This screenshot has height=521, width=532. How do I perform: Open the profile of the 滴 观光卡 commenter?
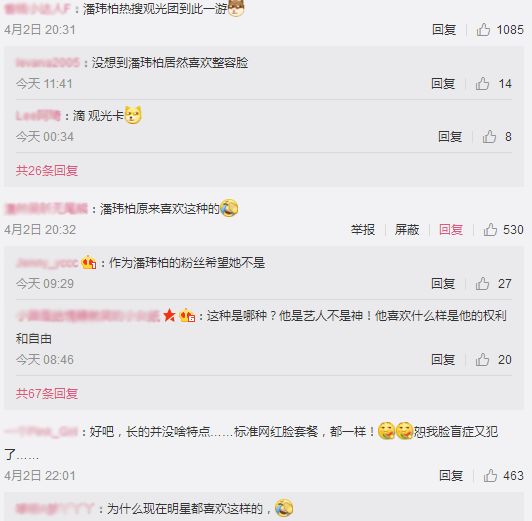click(38, 116)
